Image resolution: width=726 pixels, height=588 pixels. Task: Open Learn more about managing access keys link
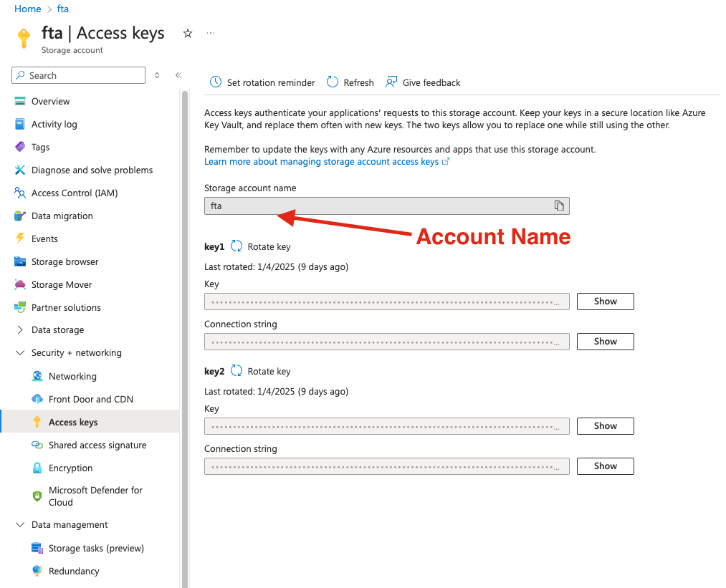point(326,161)
